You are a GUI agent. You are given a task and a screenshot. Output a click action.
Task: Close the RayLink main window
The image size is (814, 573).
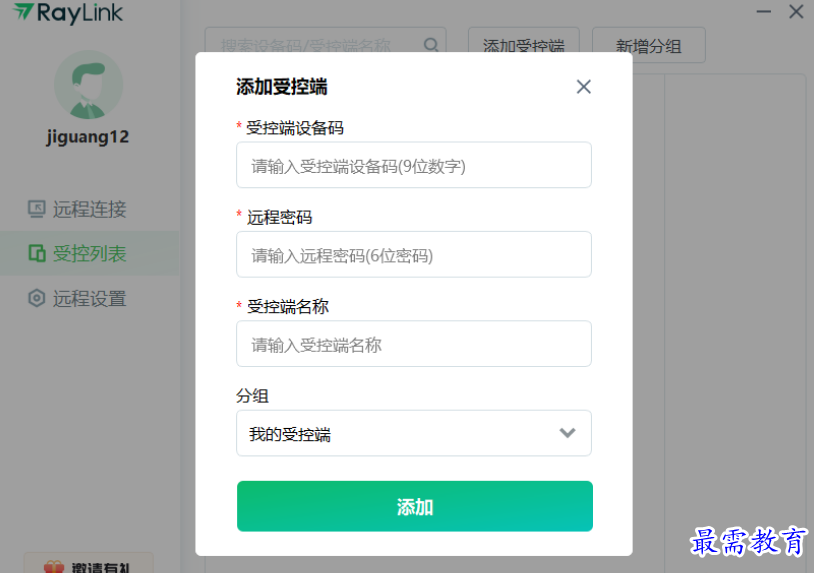click(796, 11)
